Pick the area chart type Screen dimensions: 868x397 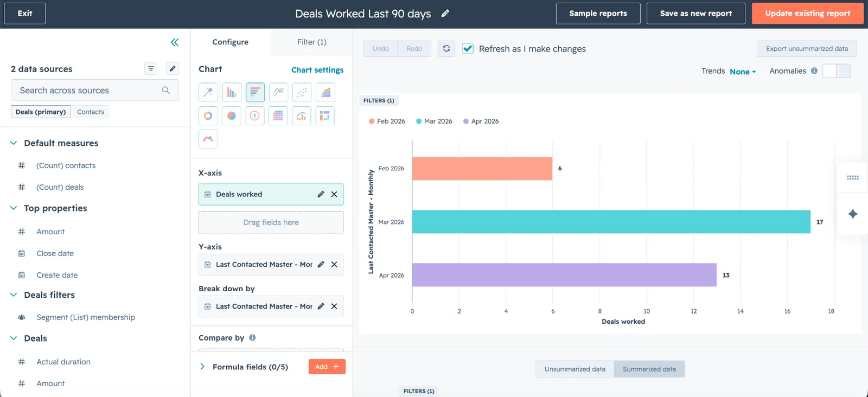325,92
